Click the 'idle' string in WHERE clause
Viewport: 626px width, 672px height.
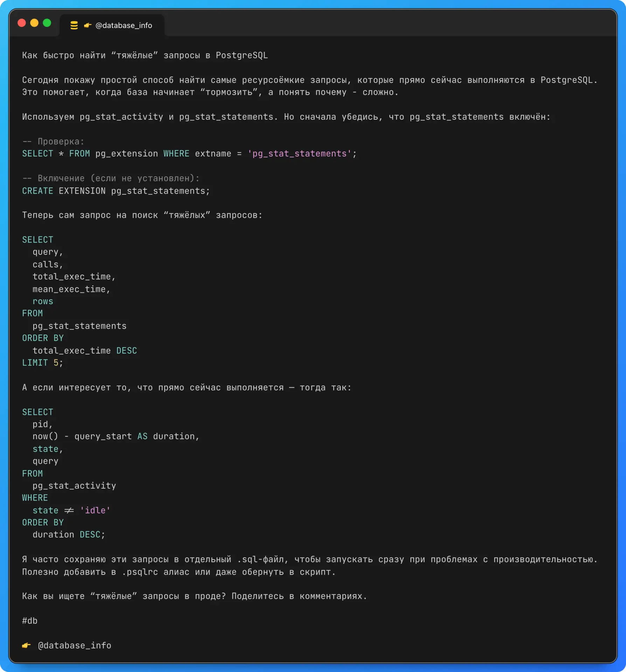(95, 511)
